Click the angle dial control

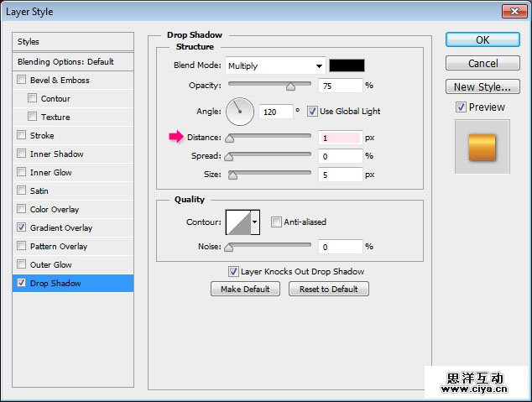pos(239,111)
